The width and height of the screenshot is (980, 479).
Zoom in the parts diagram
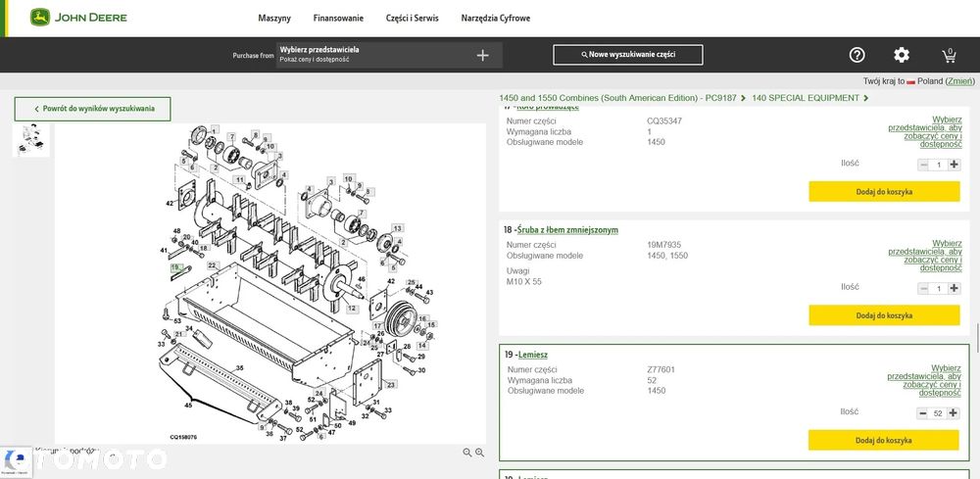click(479, 453)
